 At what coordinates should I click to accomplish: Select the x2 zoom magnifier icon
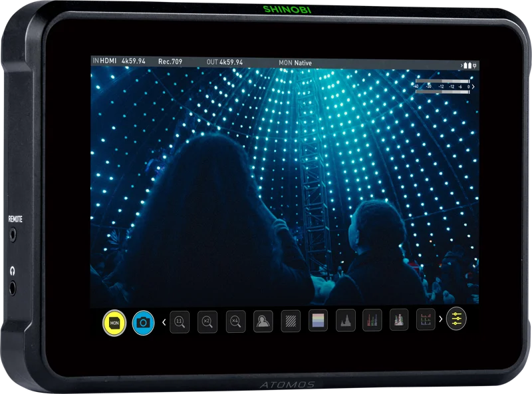207,321
